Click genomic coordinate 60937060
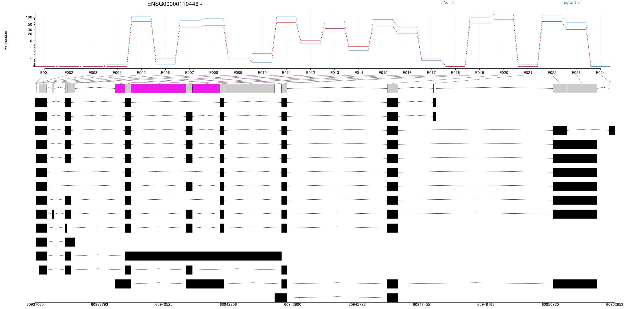644x309 pixels. point(35,304)
